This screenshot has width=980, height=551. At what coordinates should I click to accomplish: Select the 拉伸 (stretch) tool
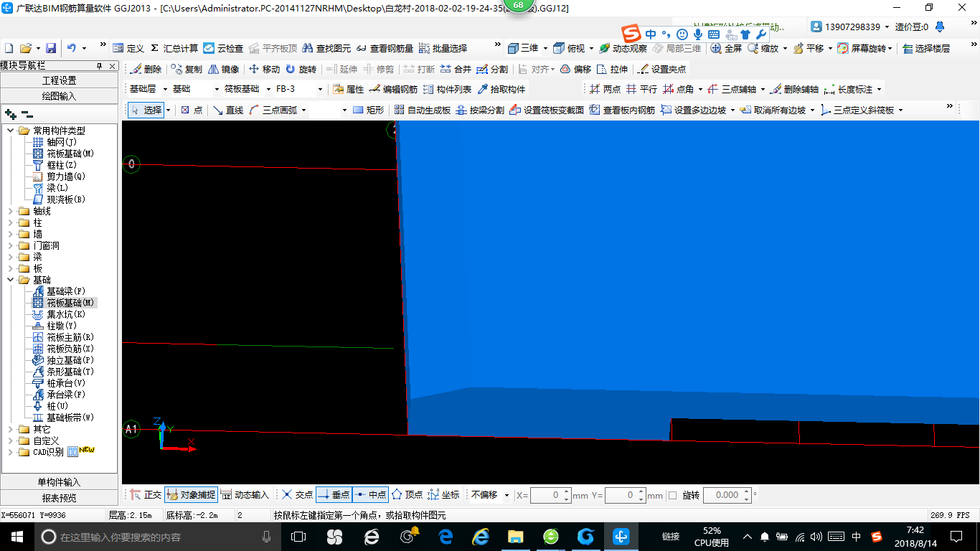pos(612,70)
